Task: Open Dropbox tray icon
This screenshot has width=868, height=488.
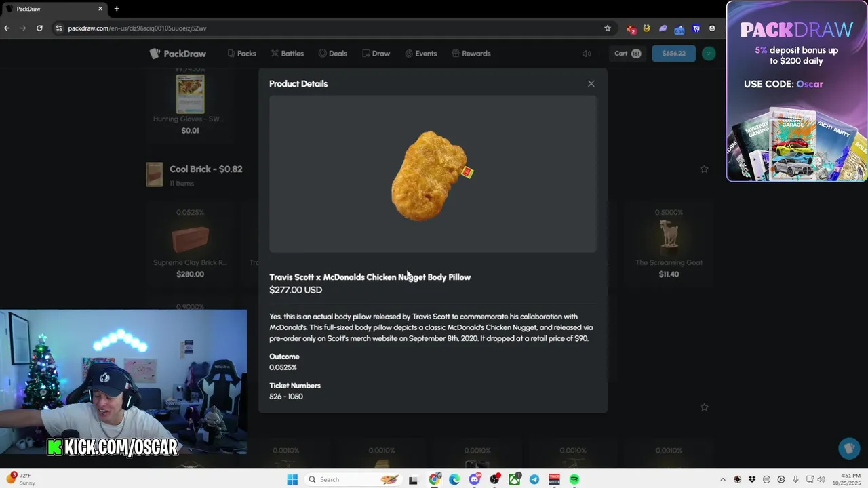Action: click(752, 479)
